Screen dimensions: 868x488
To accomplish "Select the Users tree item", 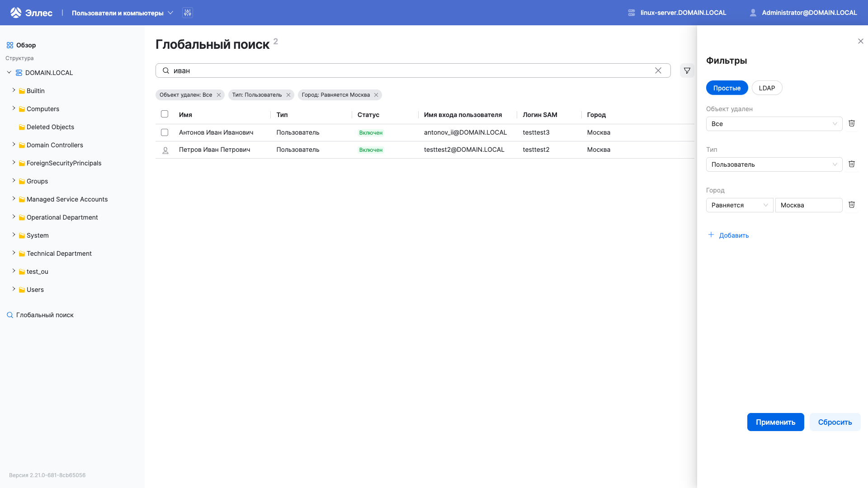I will pyautogui.click(x=35, y=290).
